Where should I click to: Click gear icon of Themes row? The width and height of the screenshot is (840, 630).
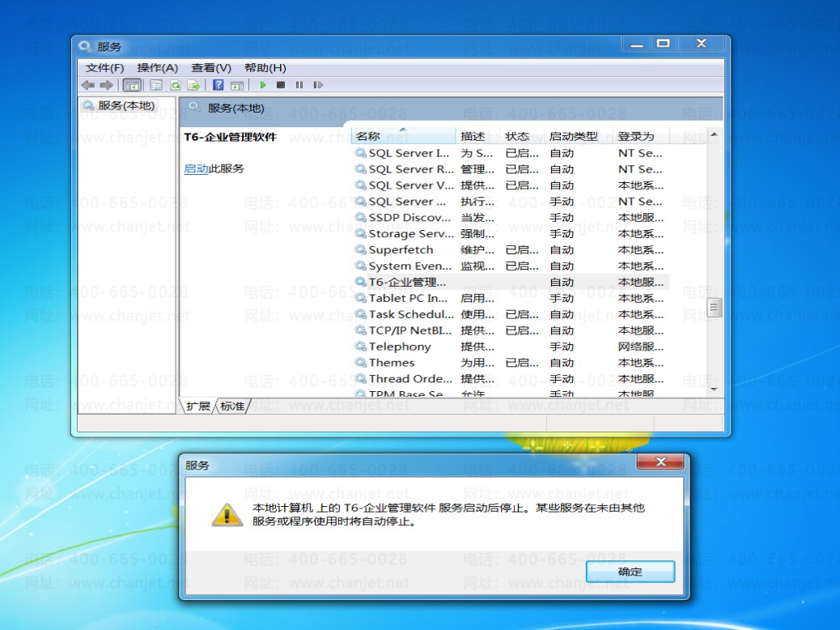tap(361, 363)
